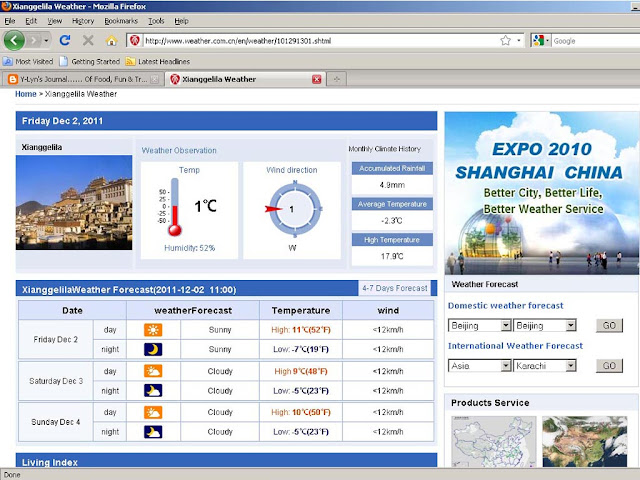Open the domestic city dropdown showing Beijing
The width and height of the screenshot is (640, 480).
tap(544, 325)
